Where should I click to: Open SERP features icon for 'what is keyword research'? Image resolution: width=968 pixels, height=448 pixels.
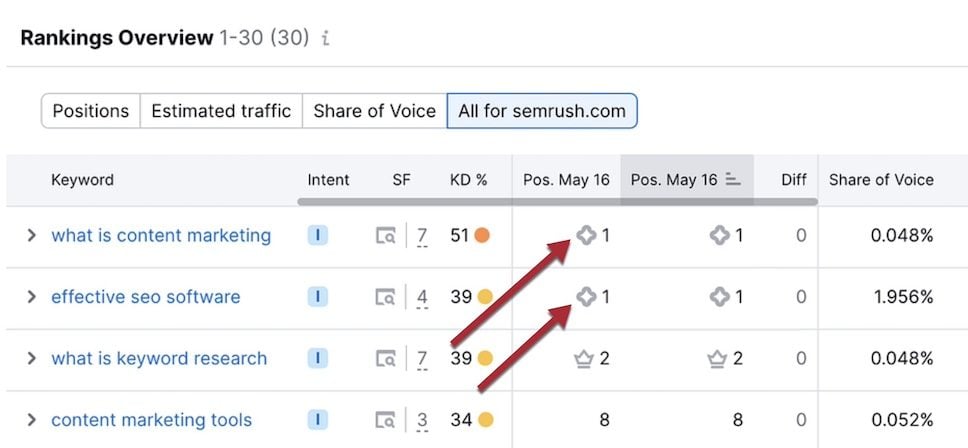(x=385, y=358)
